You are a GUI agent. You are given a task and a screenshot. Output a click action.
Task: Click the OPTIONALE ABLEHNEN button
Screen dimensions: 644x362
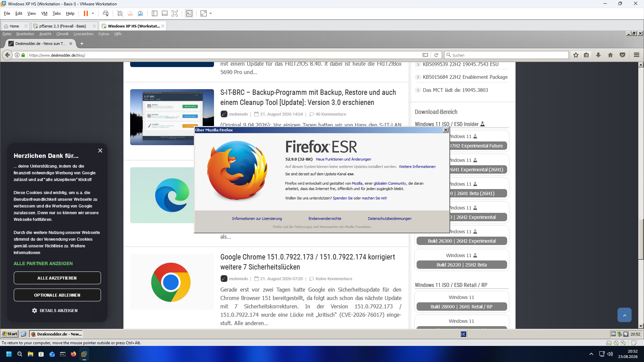57,295
